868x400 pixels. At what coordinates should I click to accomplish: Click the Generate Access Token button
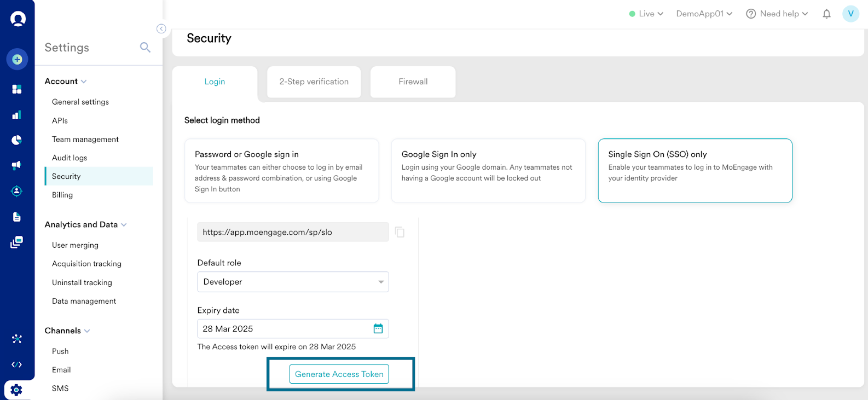point(339,374)
